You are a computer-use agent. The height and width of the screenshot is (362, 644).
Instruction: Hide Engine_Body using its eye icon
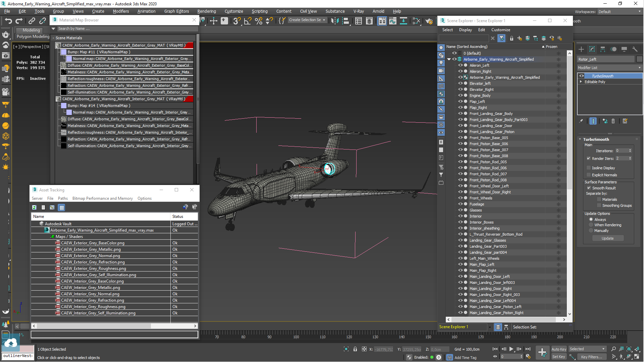point(461,96)
